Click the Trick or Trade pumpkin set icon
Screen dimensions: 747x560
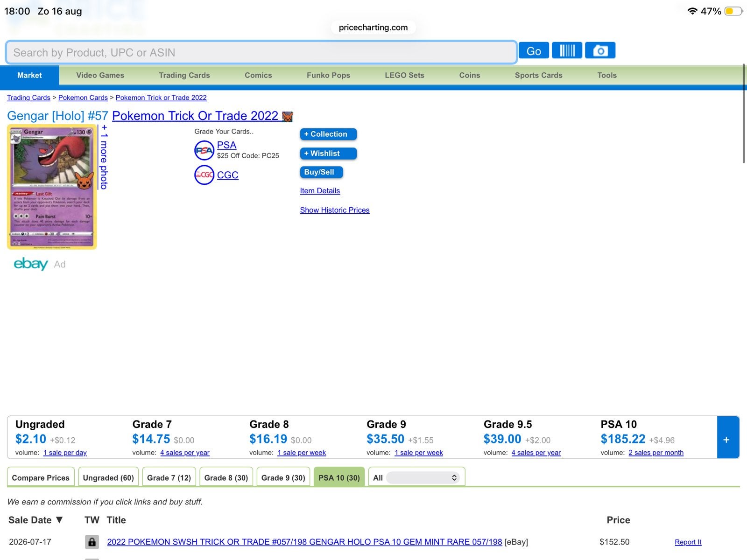[287, 116]
